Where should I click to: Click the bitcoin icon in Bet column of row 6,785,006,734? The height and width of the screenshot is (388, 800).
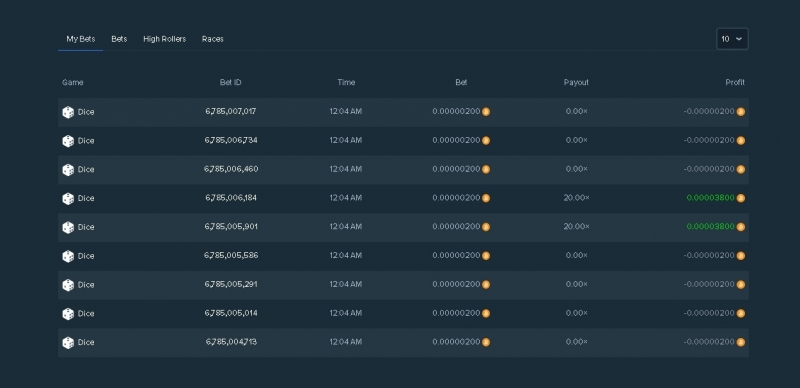pos(486,140)
